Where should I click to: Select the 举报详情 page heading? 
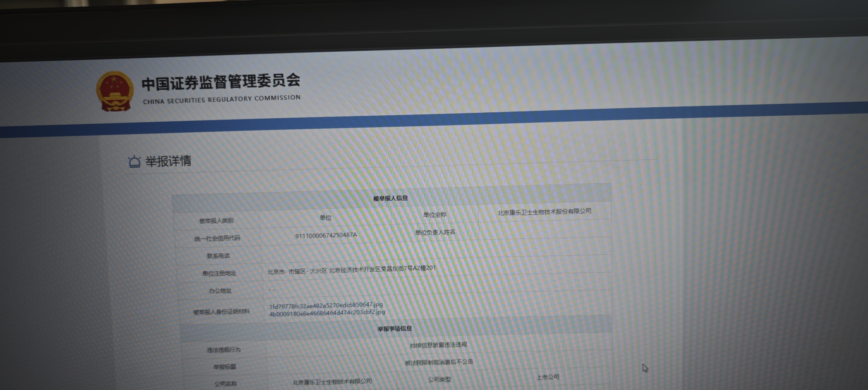(x=168, y=161)
